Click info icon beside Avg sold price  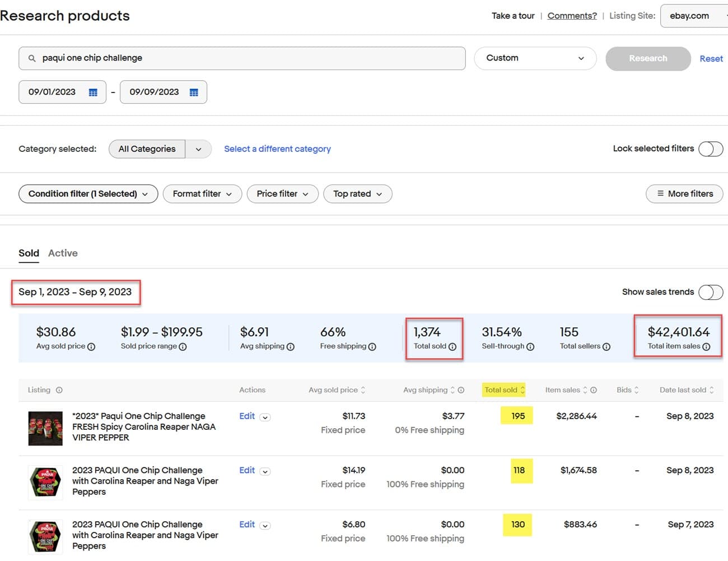tap(91, 347)
